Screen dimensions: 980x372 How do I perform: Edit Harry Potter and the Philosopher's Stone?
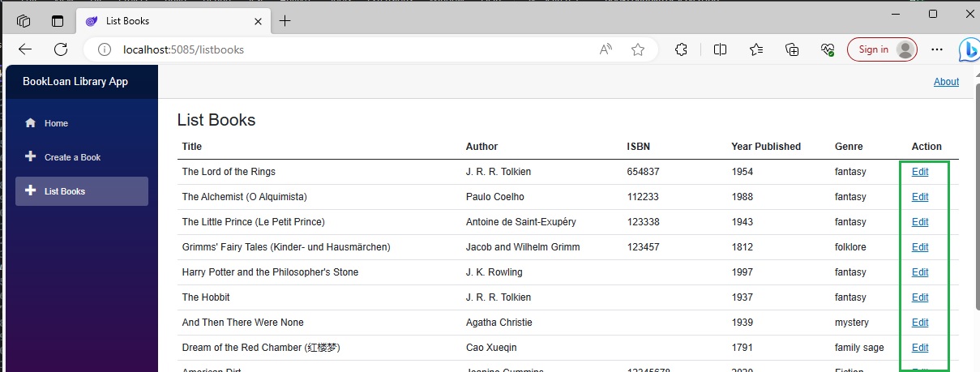920,272
